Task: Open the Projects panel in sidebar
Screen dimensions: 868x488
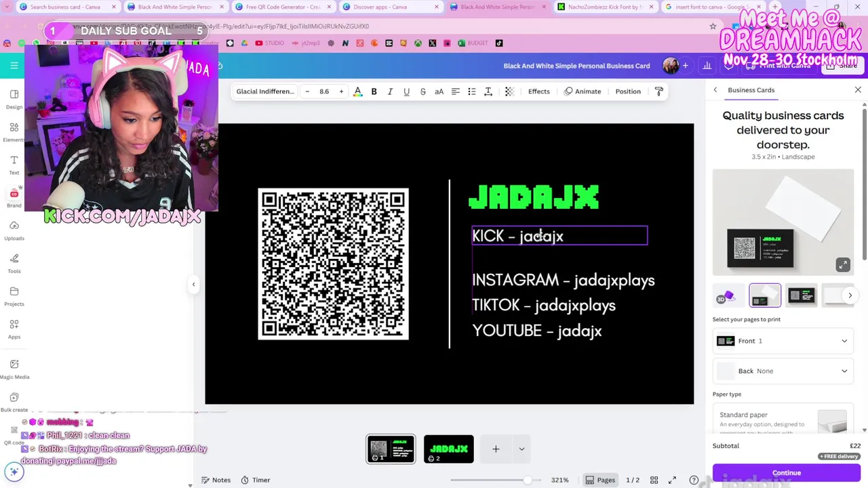Action: tap(14, 296)
